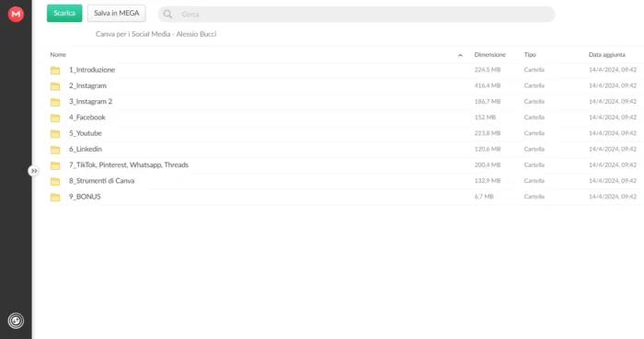Expand the sidebar with double-arrow icon
The width and height of the screenshot is (644, 339).
point(34,171)
